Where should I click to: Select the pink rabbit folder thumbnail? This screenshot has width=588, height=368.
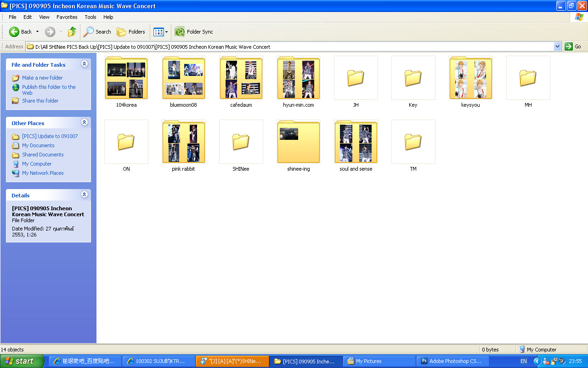[184, 142]
